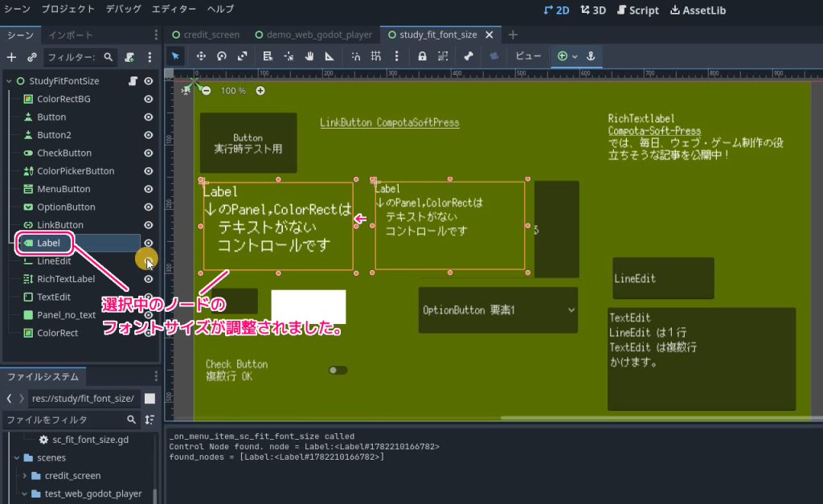Click the anchor preset icon

click(x=591, y=56)
